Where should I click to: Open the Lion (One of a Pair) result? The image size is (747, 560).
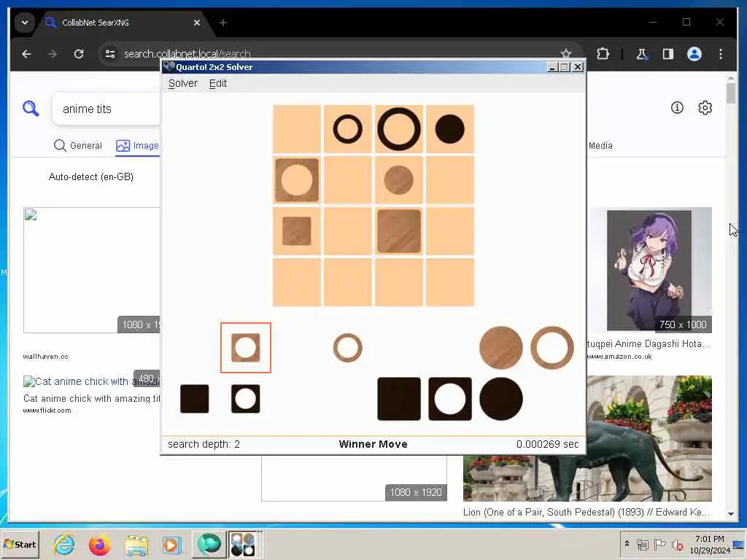(x=586, y=512)
